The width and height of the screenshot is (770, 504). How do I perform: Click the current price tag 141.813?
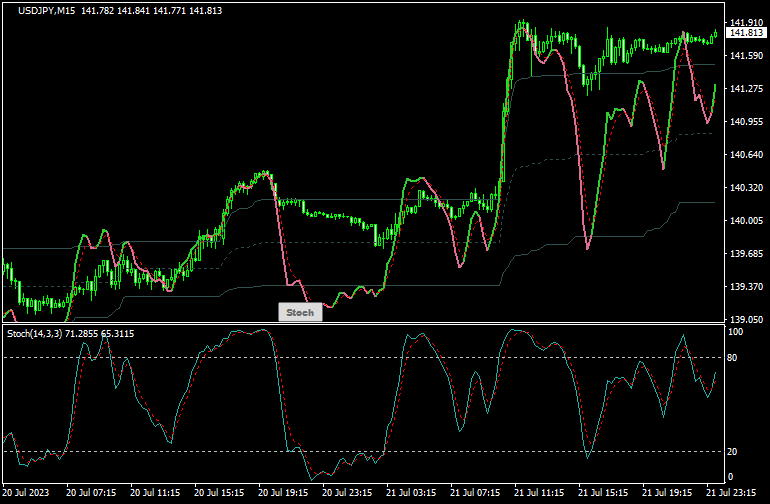click(x=746, y=32)
